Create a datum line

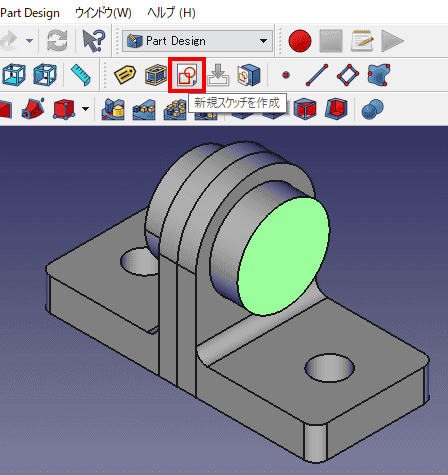[x=317, y=75]
